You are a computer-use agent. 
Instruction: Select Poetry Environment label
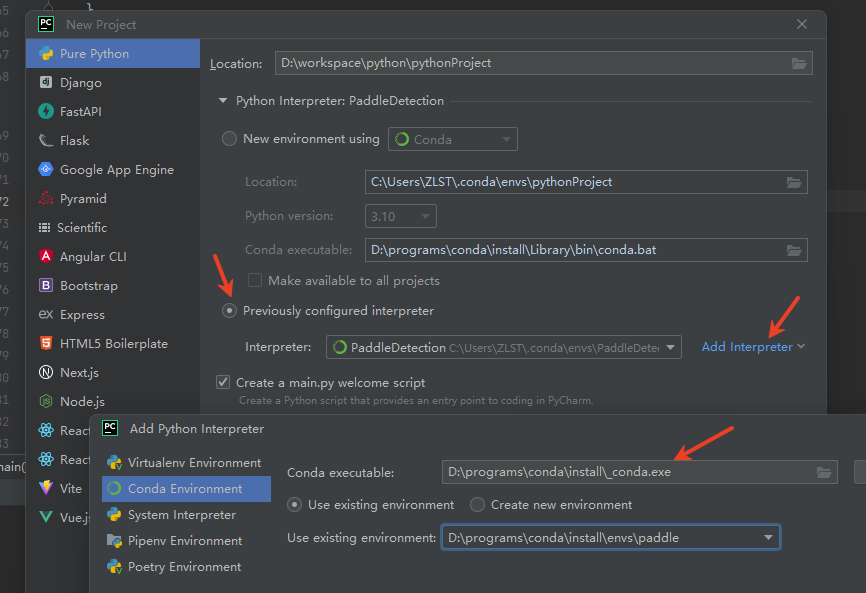184,567
